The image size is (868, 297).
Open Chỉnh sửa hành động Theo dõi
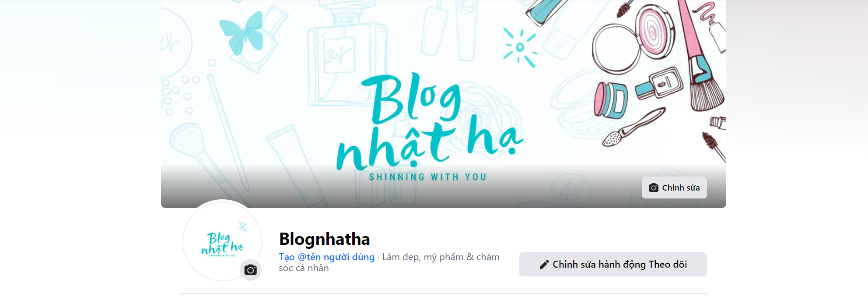click(x=613, y=264)
